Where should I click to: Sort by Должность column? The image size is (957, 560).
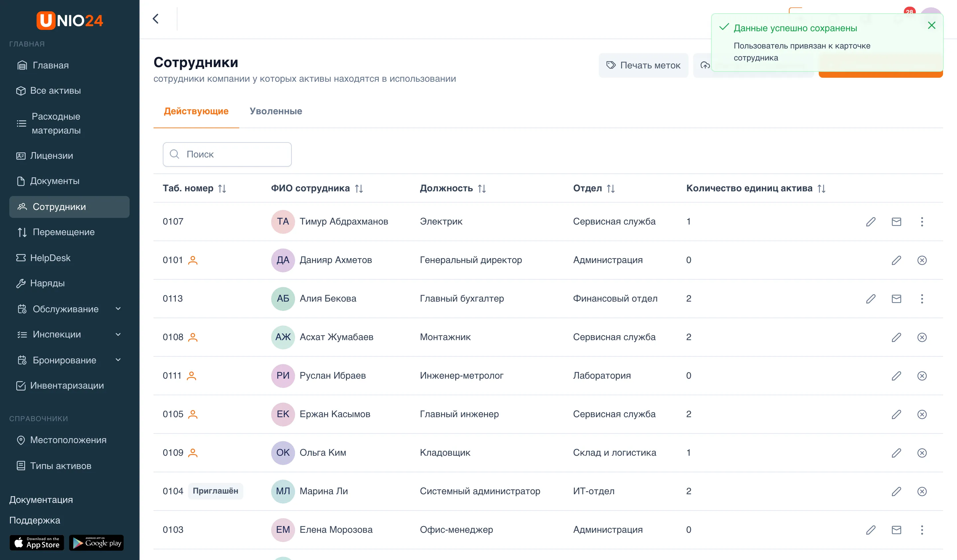pyautogui.click(x=482, y=189)
